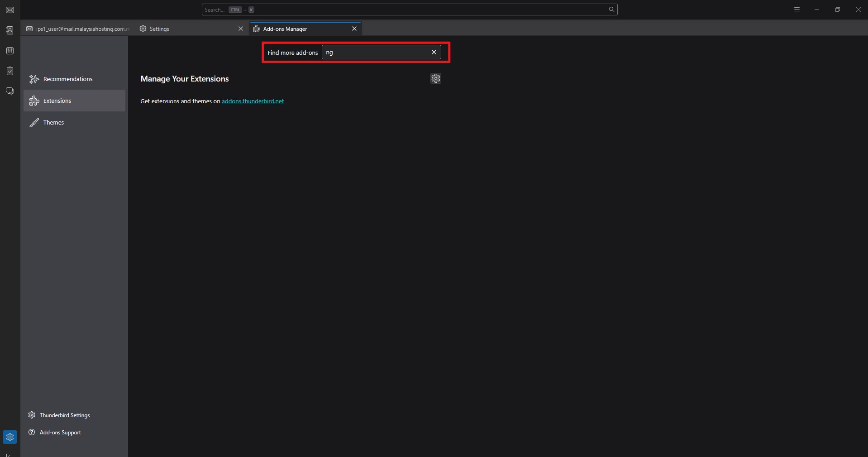Select Themes in the add-ons sidebar

coord(53,123)
